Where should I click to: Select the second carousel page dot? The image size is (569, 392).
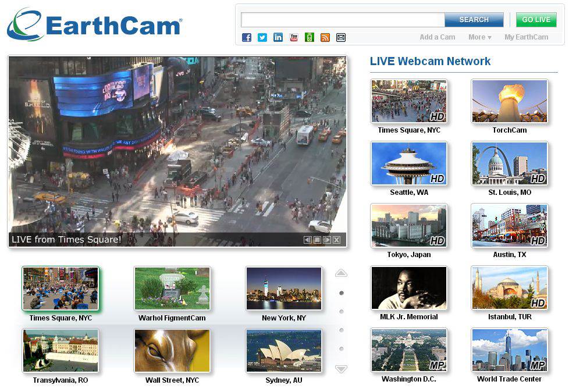(x=342, y=312)
